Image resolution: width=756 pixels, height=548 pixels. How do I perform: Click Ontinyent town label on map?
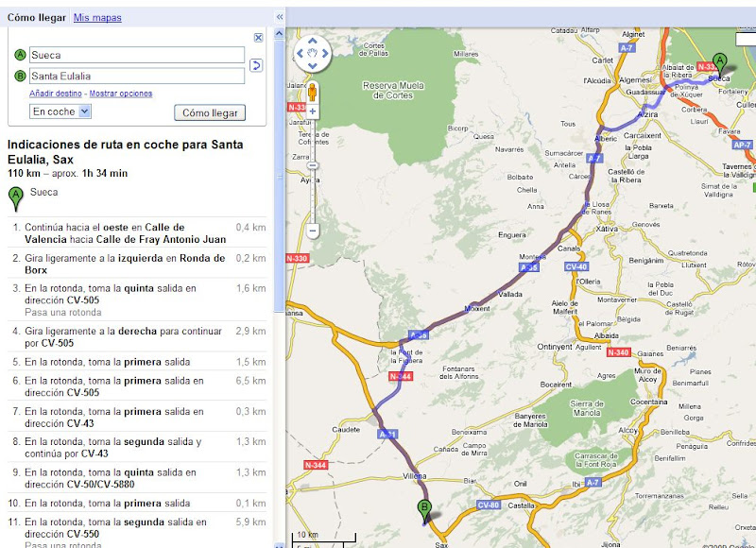point(555,347)
